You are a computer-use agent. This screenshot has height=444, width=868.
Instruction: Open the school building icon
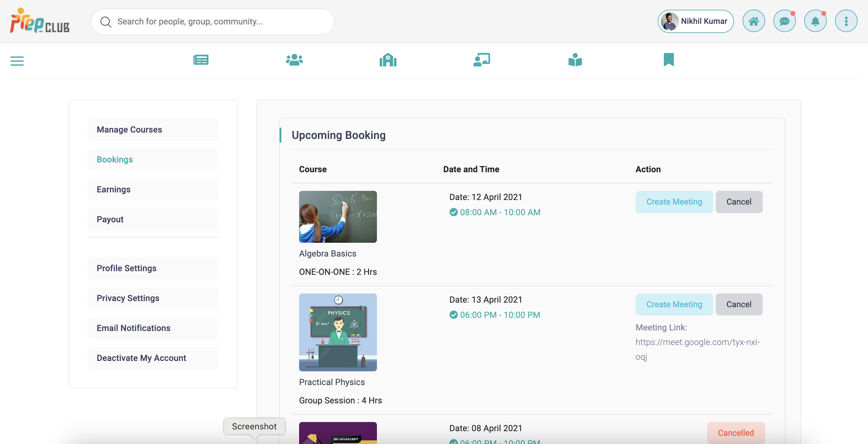click(x=388, y=60)
